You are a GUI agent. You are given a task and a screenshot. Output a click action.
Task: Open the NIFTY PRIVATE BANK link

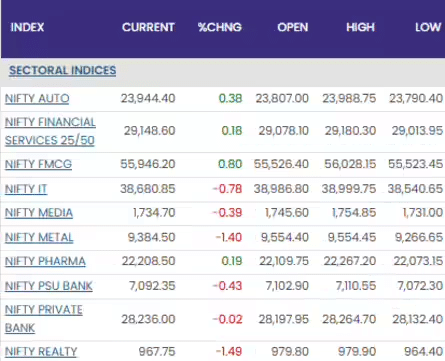tap(44, 319)
